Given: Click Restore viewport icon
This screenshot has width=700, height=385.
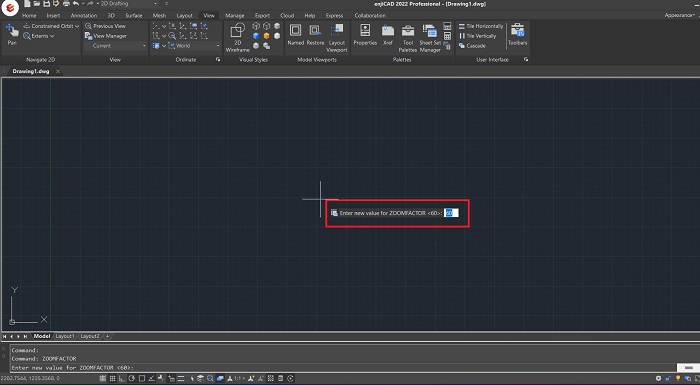Looking at the screenshot, I should click(315, 34).
